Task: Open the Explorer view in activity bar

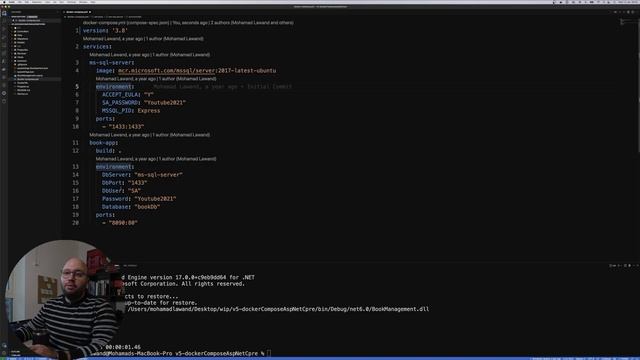Action: click(x=4, y=13)
